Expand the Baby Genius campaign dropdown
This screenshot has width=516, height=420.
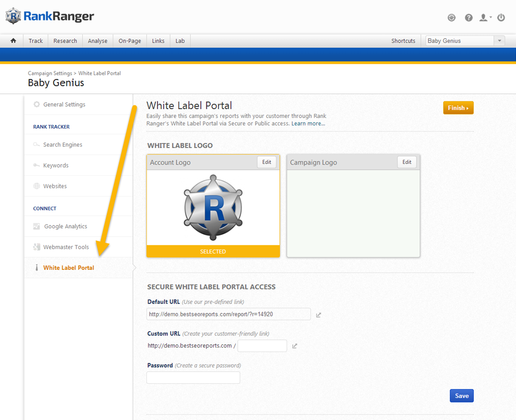click(500, 41)
